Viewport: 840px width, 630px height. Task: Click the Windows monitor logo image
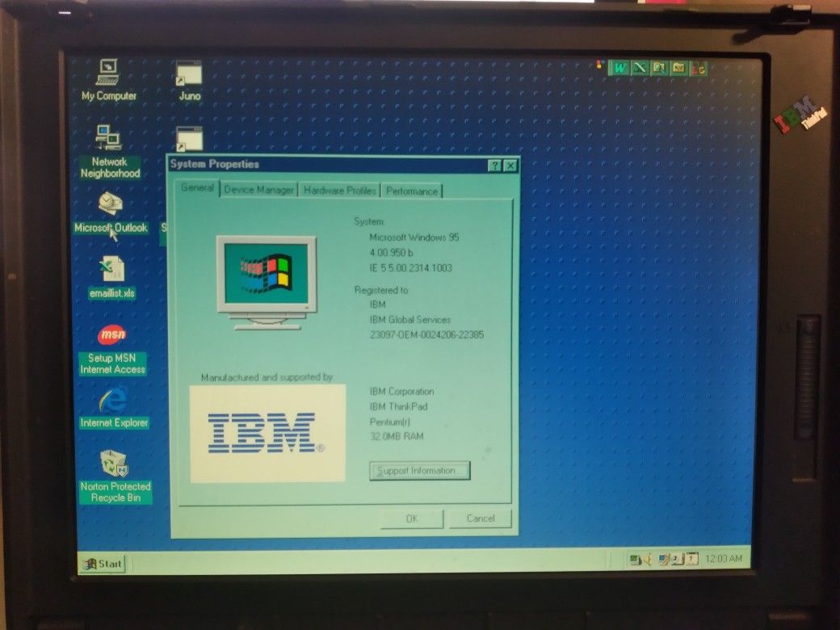[x=267, y=283]
